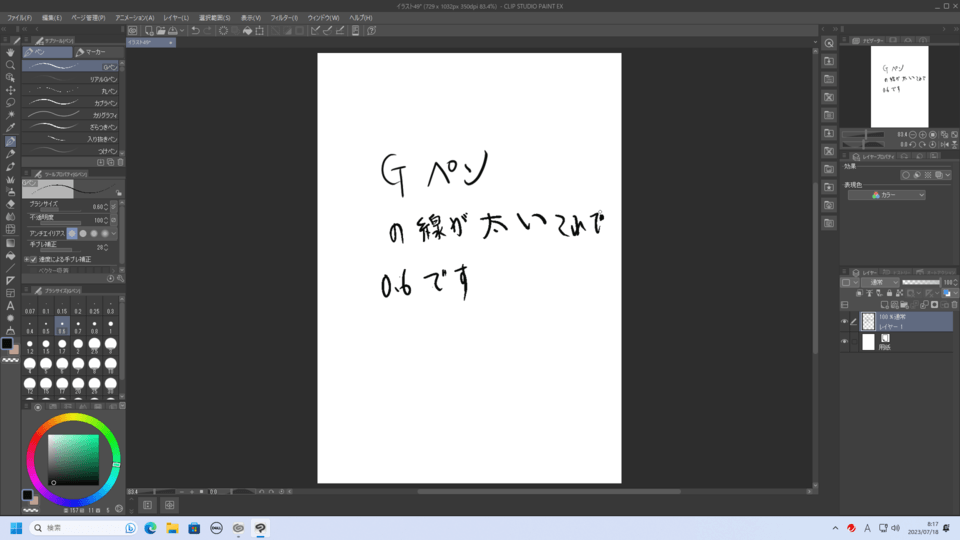960x540 pixels.
Task: Click the New document icon
Action: point(149,30)
